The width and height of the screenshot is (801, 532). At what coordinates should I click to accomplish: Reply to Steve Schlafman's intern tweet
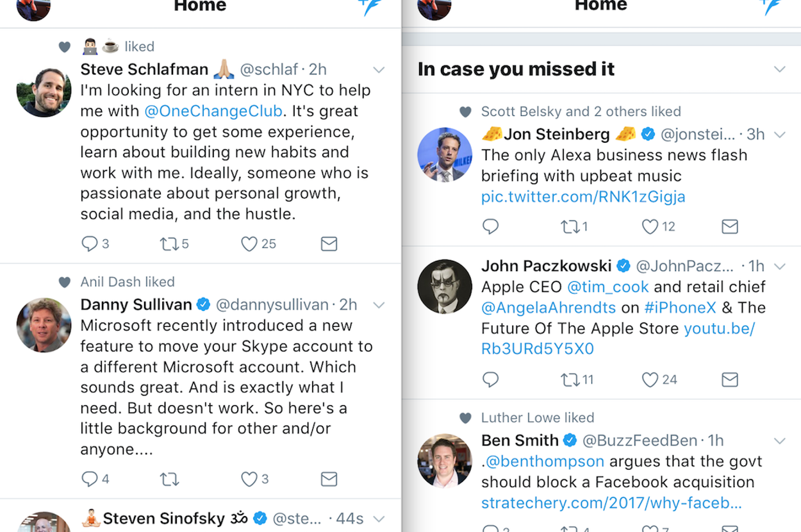pos(90,244)
